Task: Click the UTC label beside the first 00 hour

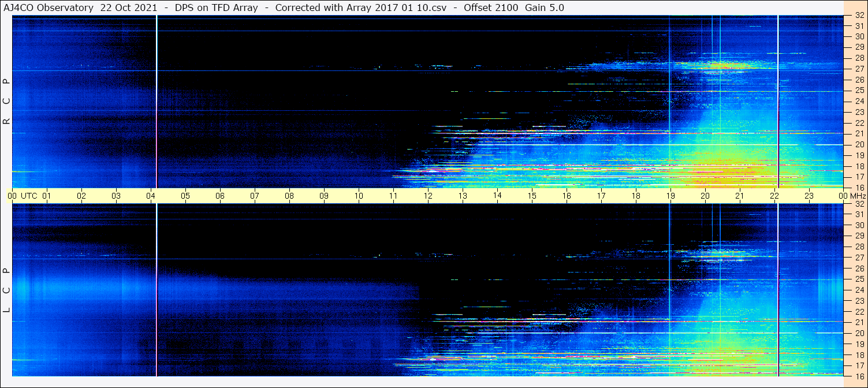Action: click(28, 196)
